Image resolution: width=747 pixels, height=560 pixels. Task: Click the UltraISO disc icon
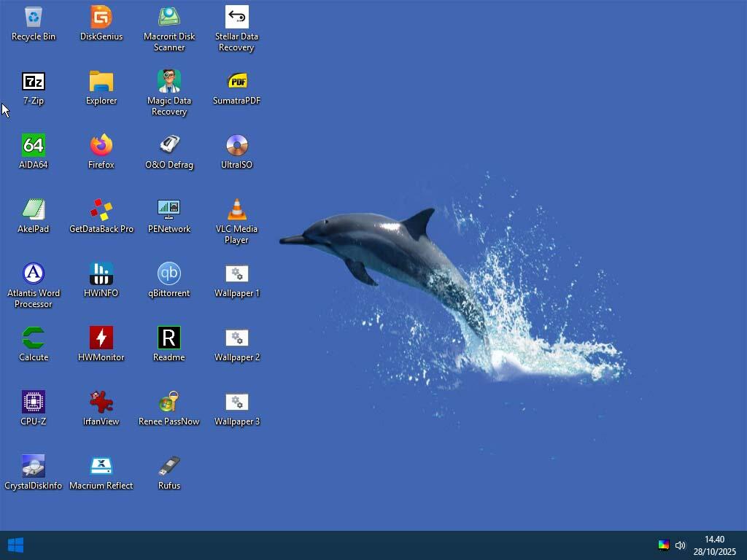point(236,146)
